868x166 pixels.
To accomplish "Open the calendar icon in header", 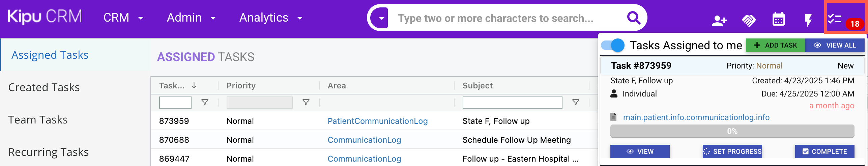I will tap(778, 20).
